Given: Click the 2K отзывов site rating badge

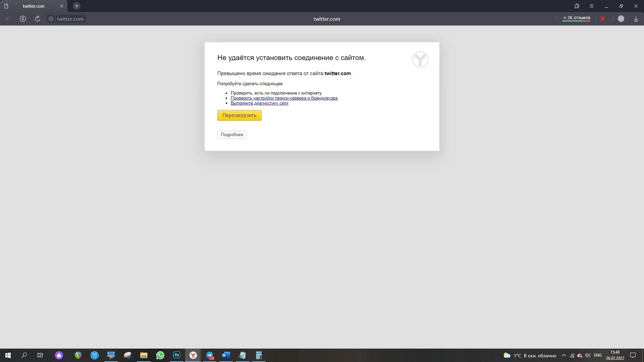Looking at the screenshot, I should coord(576,18).
